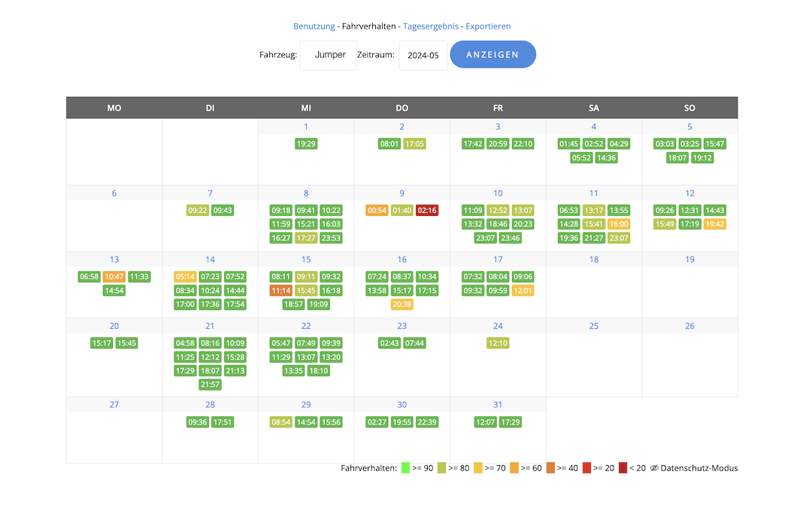The width and height of the screenshot is (812, 511).
Task: Go to the Exportieren link
Action: pyautogui.click(x=488, y=26)
